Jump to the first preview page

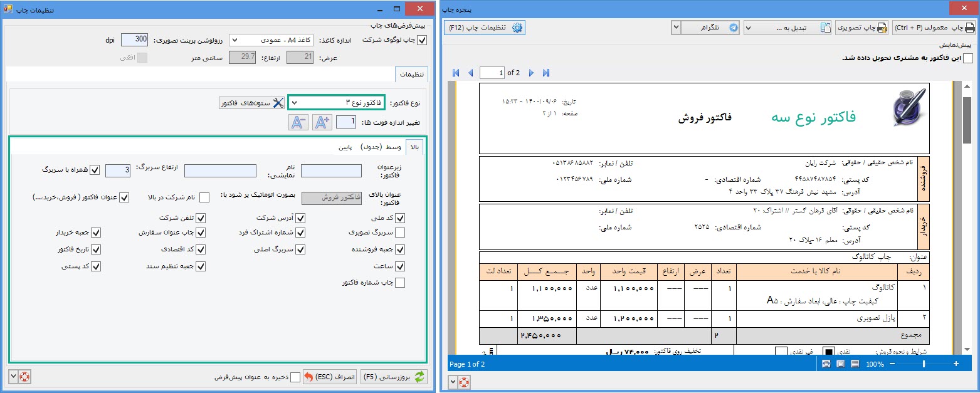(456, 73)
